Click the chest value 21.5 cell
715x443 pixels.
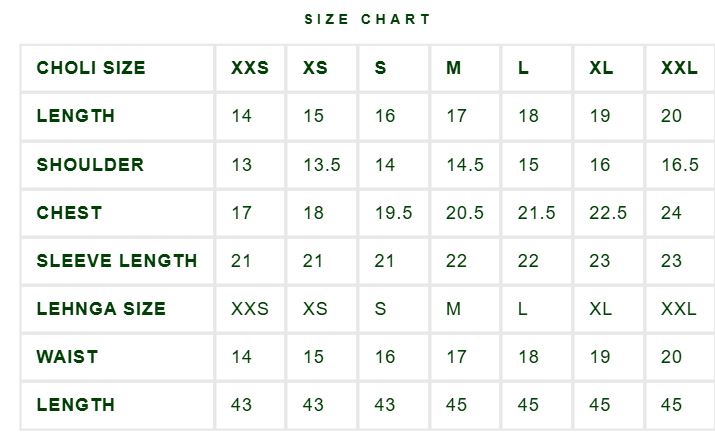click(537, 213)
